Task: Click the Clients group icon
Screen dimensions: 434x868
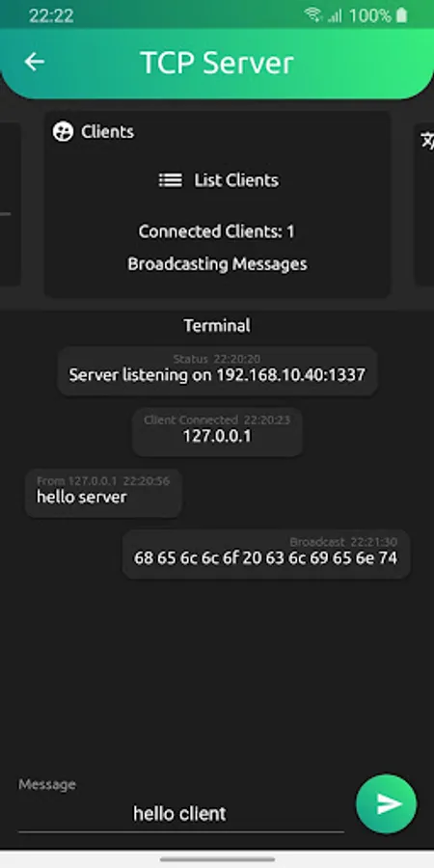Action: click(x=63, y=132)
